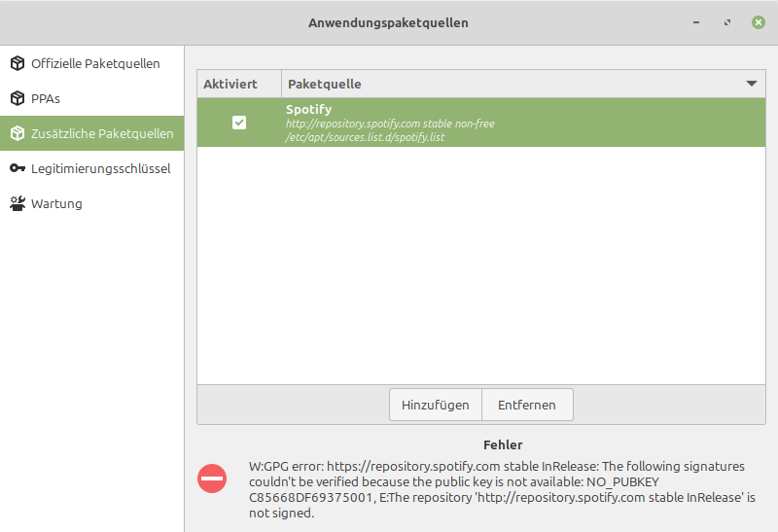Open the Offizielle Paketquellen section
The height and width of the screenshot is (532, 778).
point(95,64)
